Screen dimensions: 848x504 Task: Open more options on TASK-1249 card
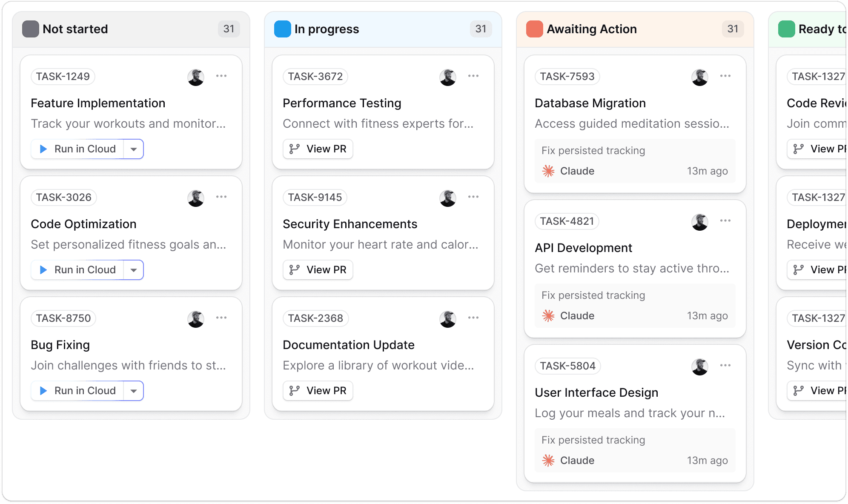coord(221,76)
